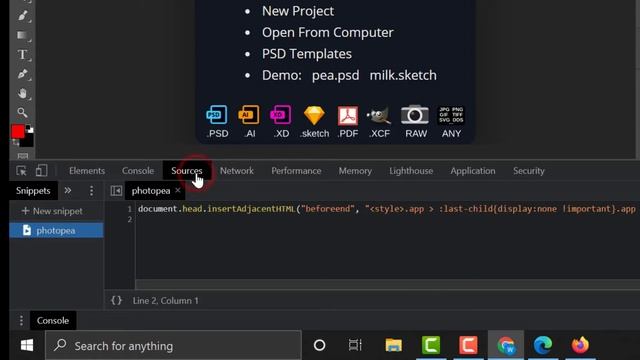Switch to the Network tab
This screenshot has height=360, width=640.
(237, 171)
